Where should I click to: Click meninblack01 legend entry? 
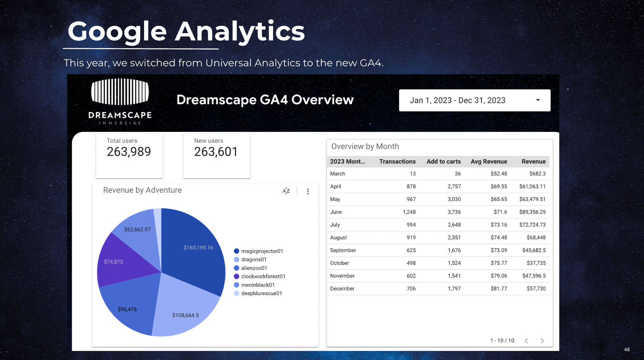click(x=254, y=285)
